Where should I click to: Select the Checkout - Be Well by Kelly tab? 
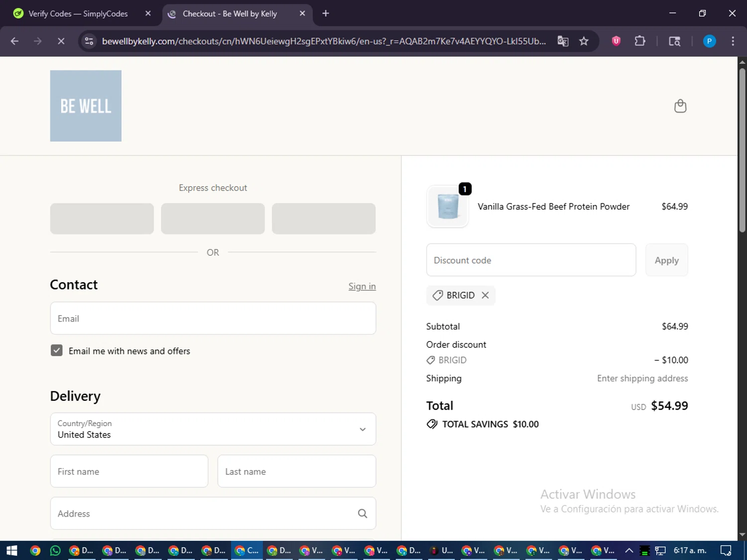[x=230, y=13]
